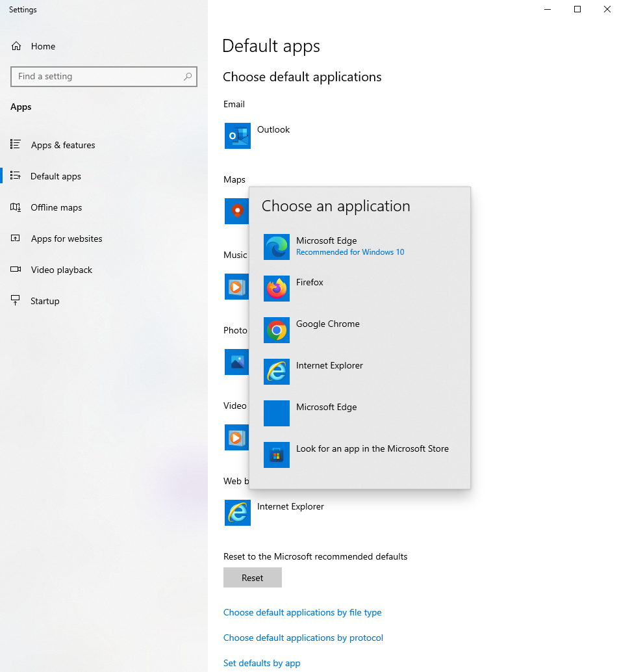Select the Apps & features icon
This screenshot has width=619, height=672.
(x=16, y=144)
